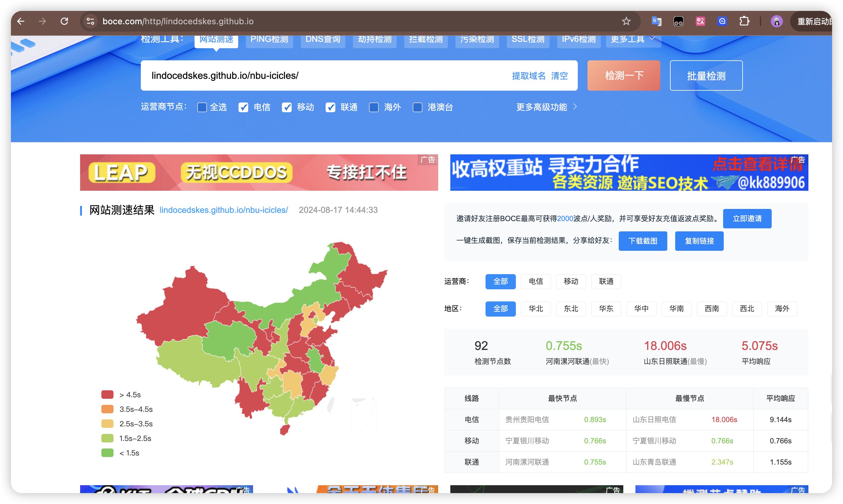Image resolution: width=843 pixels, height=504 pixels.
Task: Toggle the 全选 checkbox
Action: pos(202,107)
